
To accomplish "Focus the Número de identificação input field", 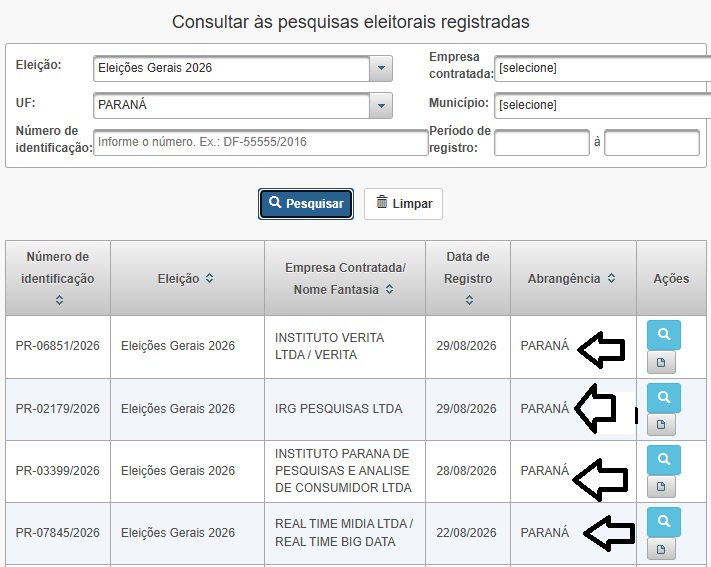I will point(261,142).
